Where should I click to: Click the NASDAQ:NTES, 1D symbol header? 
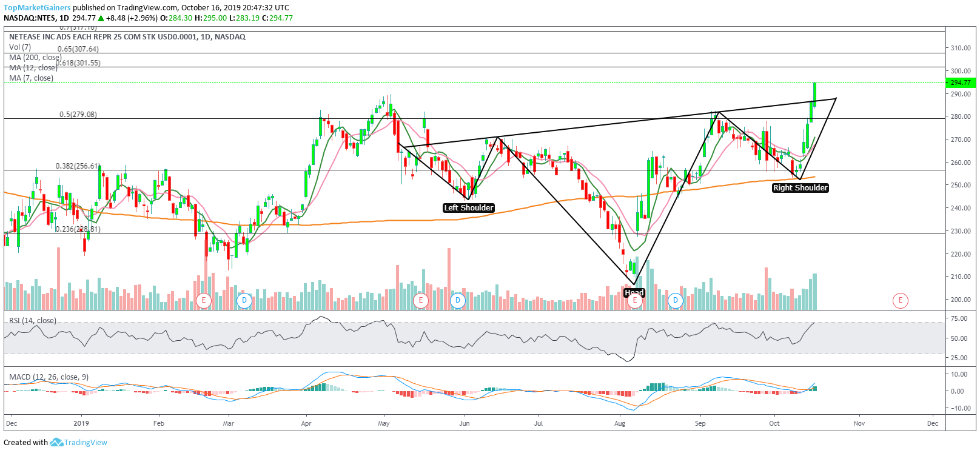click(x=36, y=18)
